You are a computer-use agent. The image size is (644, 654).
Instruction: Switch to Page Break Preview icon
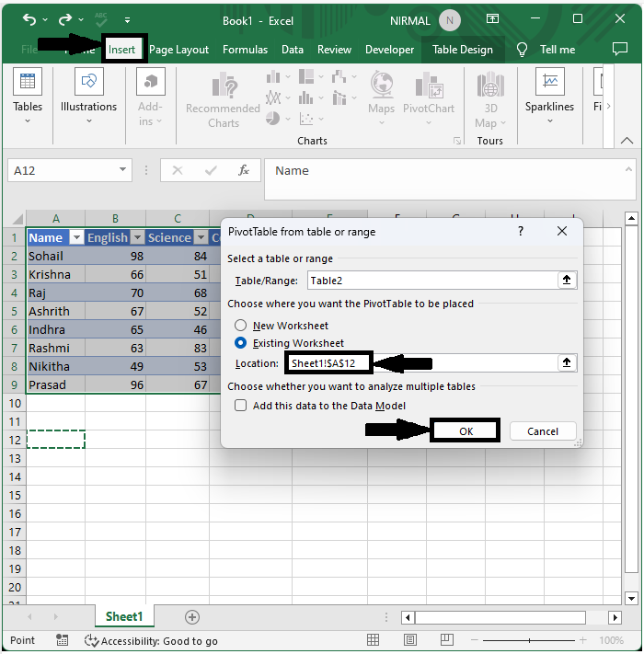[x=447, y=640]
